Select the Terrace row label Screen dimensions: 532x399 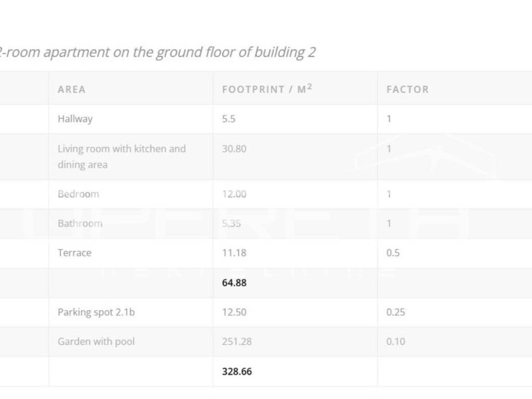coord(74,253)
